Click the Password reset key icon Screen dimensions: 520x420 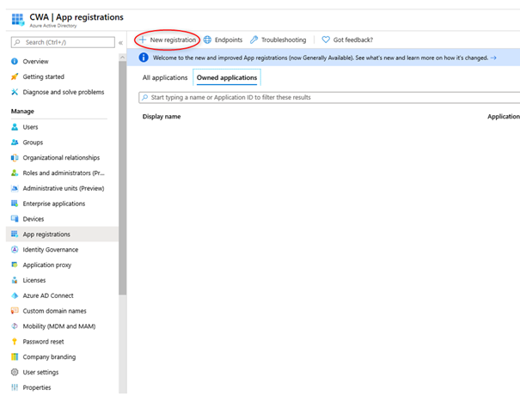[x=15, y=342]
